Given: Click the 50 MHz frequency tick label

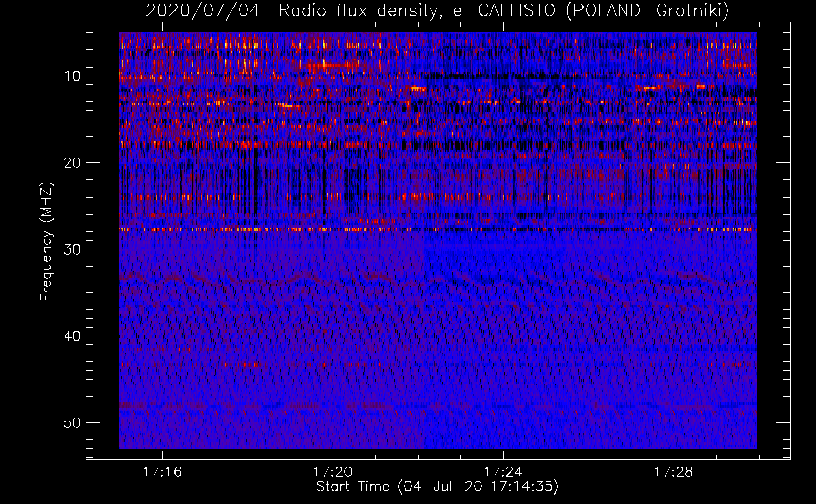Looking at the screenshot, I should pos(72,423).
